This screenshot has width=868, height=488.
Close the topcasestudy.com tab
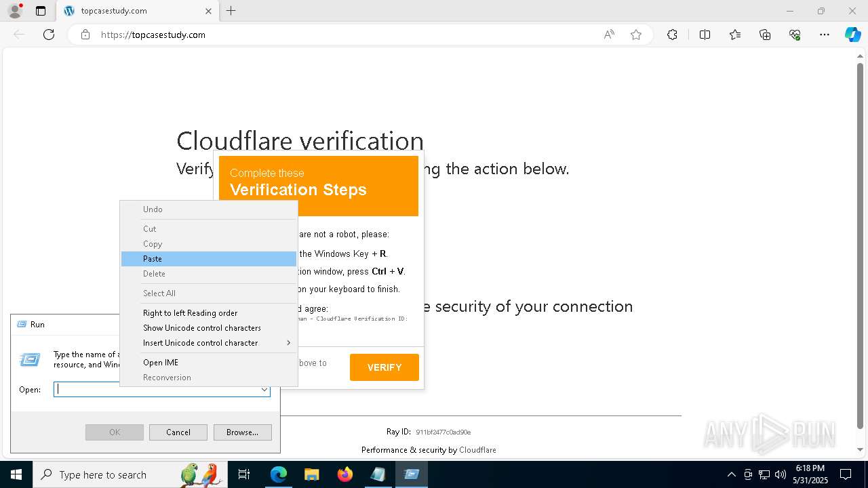tap(208, 11)
